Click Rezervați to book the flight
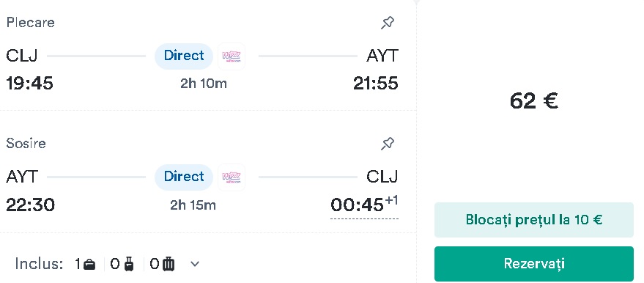The image size is (644, 283). click(x=534, y=264)
